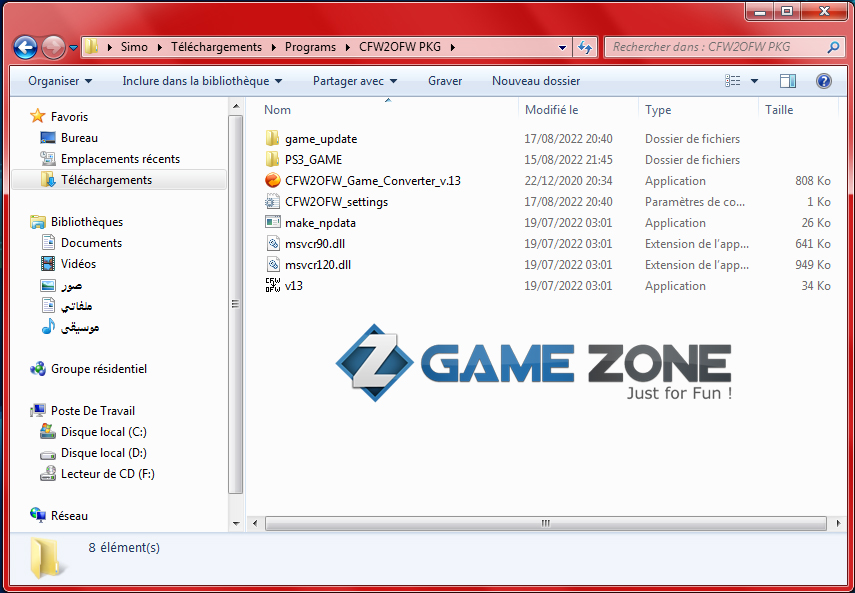Select the CFW2OFW_settings file icon

click(273, 202)
